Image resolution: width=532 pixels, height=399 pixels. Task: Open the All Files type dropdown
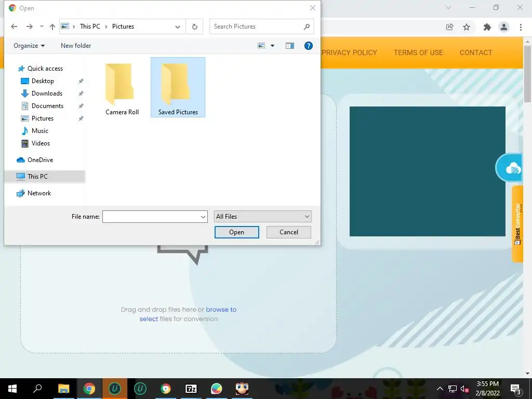(262, 217)
